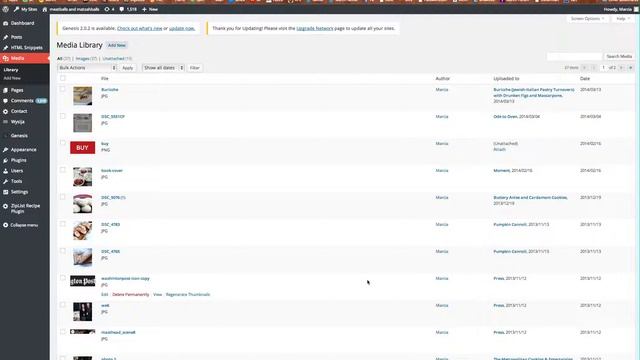640x360 pixels.
Task: Open the red BUY thumbnail
Action: coord(82,148)
